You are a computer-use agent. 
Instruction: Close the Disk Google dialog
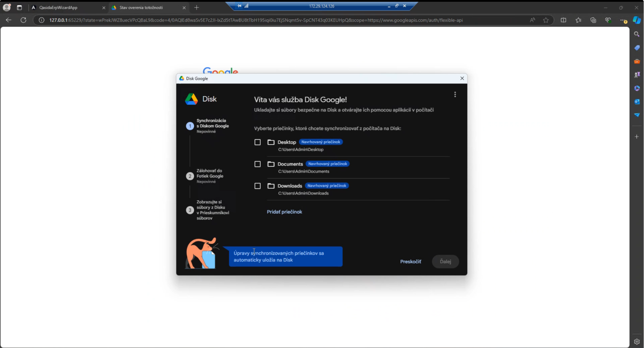click(462, 78)
